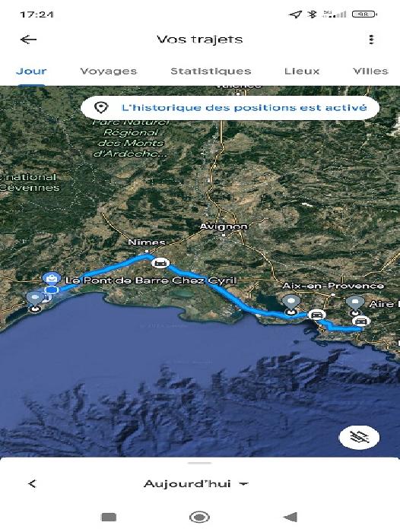Image resolution: width=400 pixels, height=532 pixels.
Task: Expand the Aujourd'hui date dropdown
Action: pos(196,483)
